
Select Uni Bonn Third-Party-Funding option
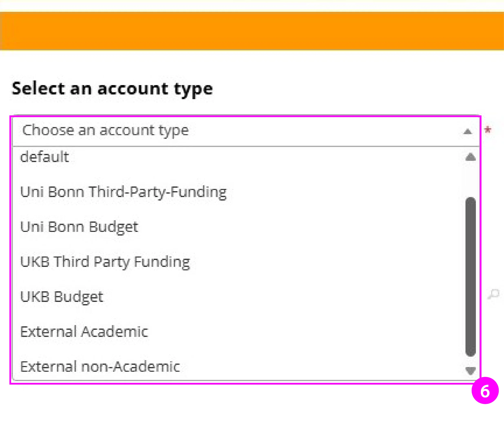tap(124, 192)
